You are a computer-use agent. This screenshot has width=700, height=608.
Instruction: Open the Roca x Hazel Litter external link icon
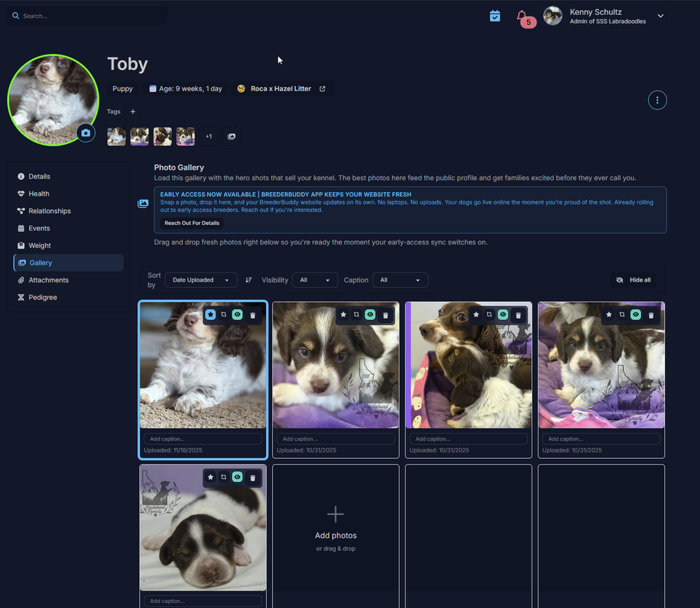point(321,89)
